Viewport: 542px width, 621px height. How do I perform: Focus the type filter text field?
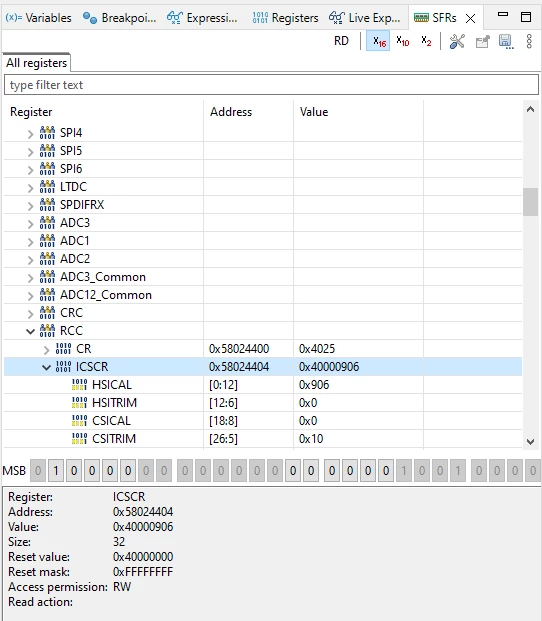click(x=271, y=85)
